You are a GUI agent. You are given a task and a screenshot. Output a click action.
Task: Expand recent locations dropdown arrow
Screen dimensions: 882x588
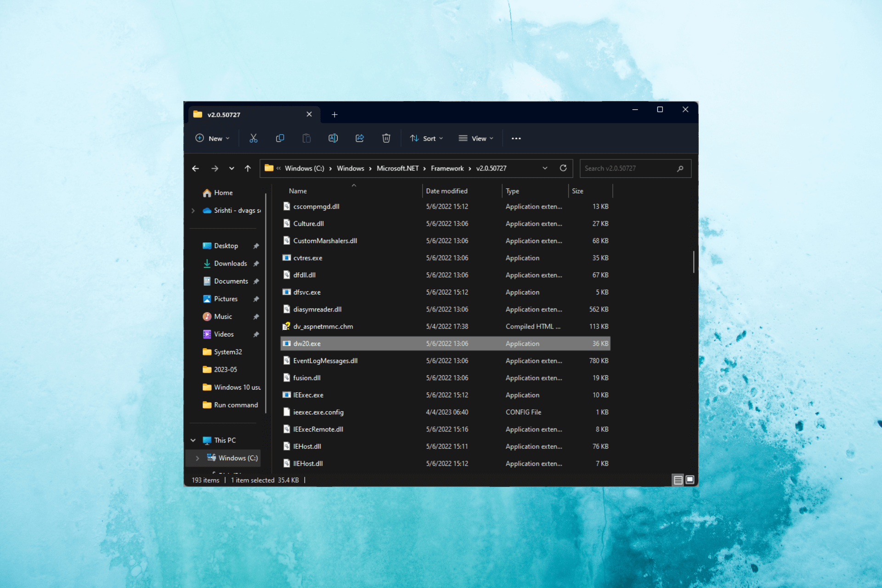click(x=232, y=169)
